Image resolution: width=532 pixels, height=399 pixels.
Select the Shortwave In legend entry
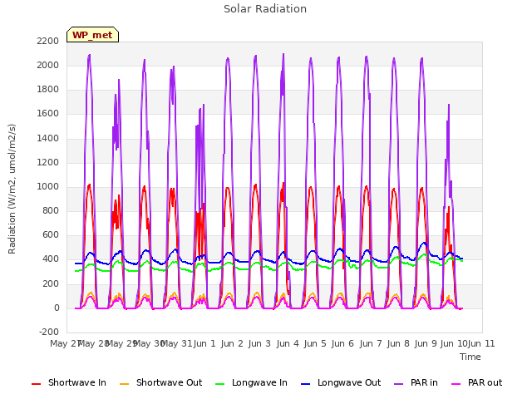pos(69,382)
